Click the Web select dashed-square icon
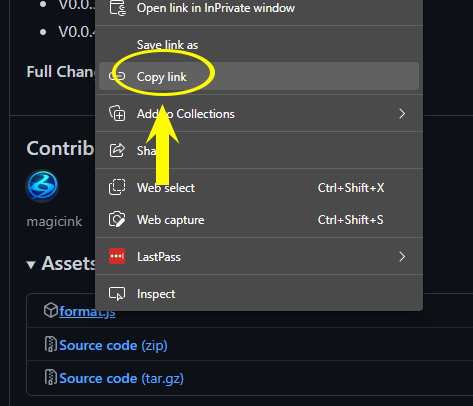The image size is (473, 406). click(117, 187)
